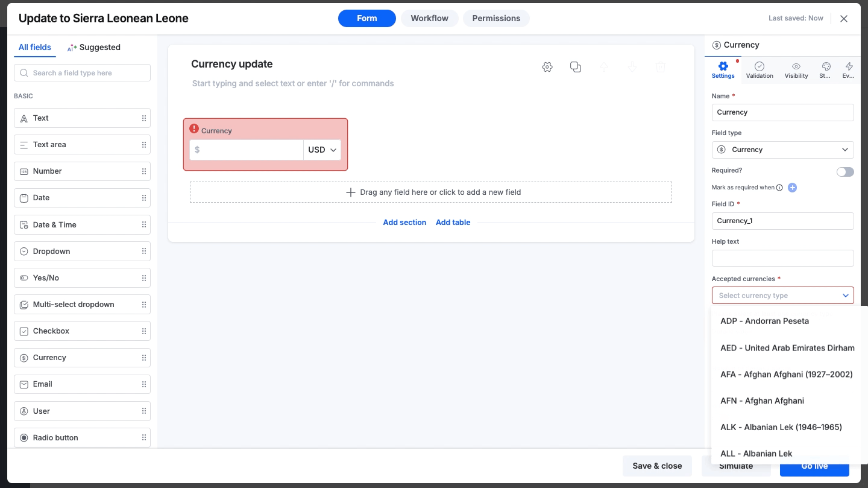This screenshot has height=488, width=868.
Task: Click the info icon next to Mark as required when
Action: click(779, 188)
